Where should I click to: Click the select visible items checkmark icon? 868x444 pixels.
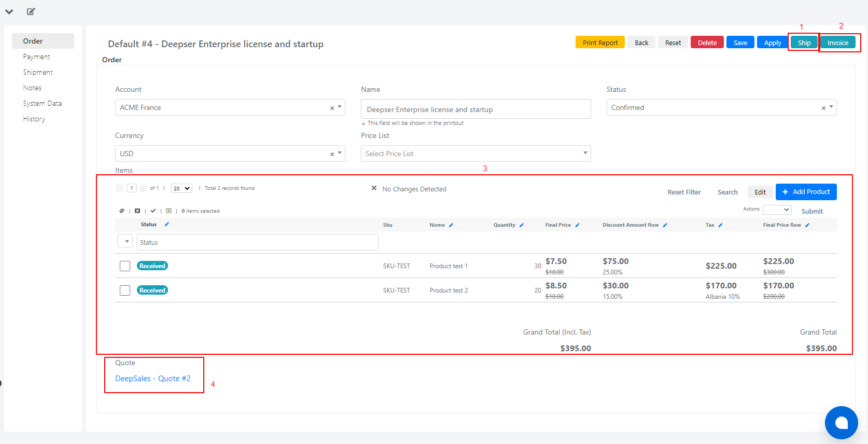[153, 211]
